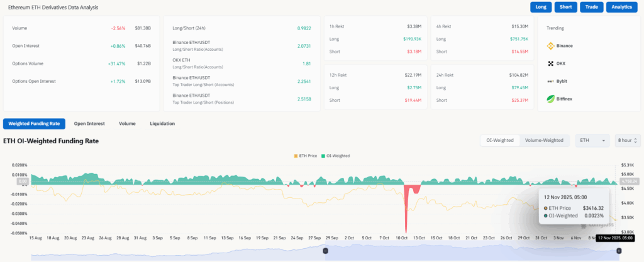Viewport: 644px width, 262px height.
Task: Click the Bitfinex leaf logo icon
Action: 550,99
